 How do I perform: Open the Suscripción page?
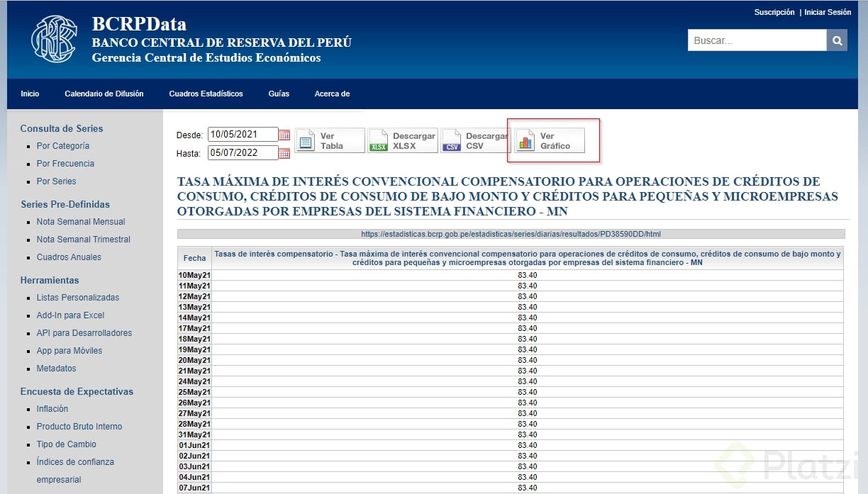tap(774, 12)
